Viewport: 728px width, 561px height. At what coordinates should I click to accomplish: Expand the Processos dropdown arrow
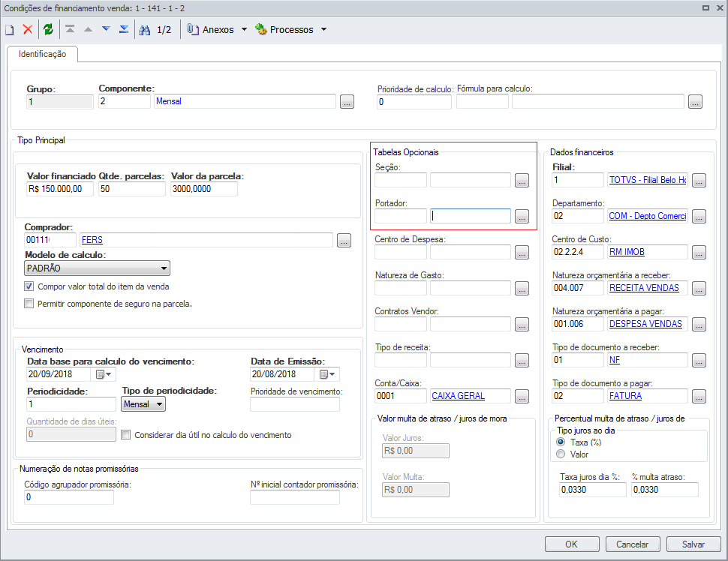tap(323, 30)
